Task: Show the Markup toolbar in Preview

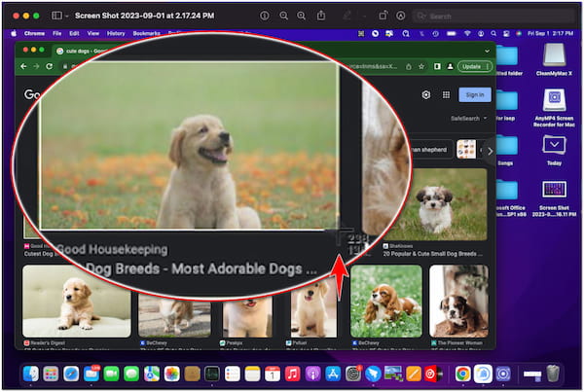Action: coord(401,16)
